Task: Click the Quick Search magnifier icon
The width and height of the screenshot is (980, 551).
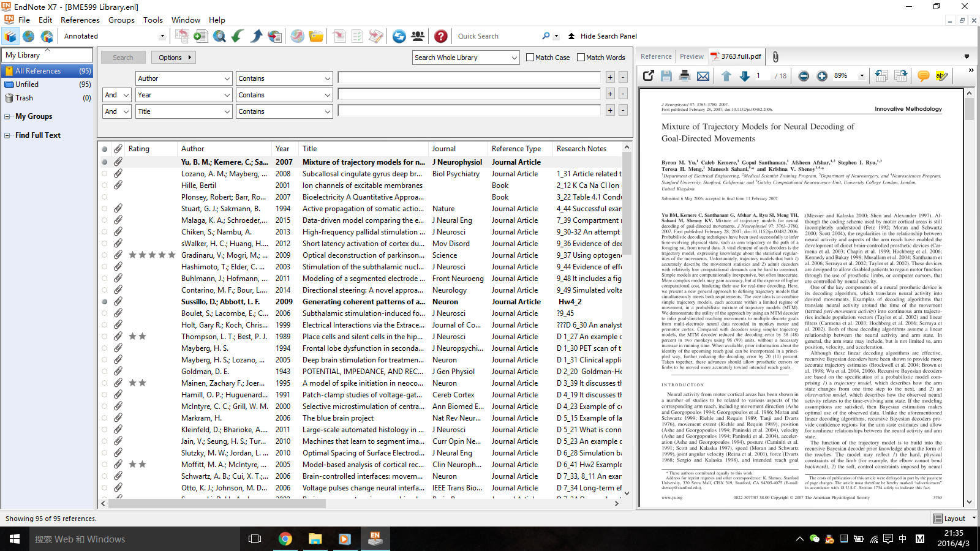Action: click(546, 36)
